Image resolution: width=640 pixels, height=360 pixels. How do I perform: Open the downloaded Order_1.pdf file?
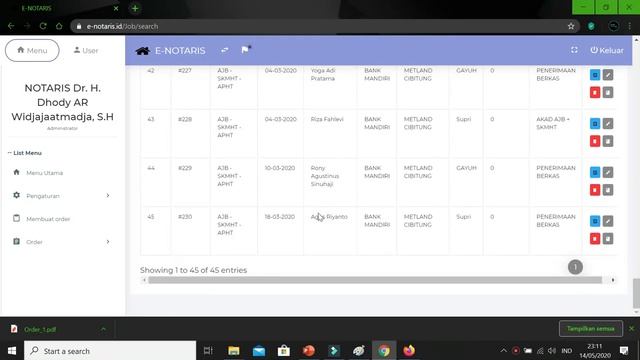(40, 329)
